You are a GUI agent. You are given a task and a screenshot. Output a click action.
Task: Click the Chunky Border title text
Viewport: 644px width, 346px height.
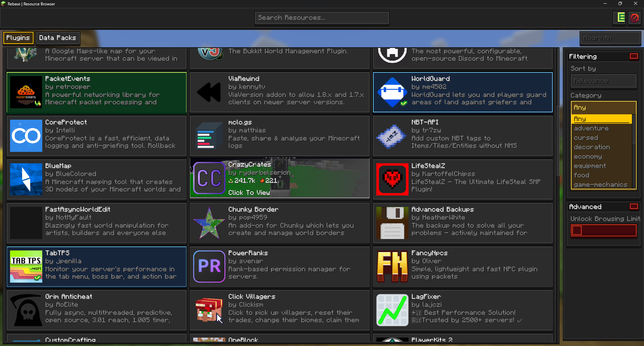click(x=253, y=209)
